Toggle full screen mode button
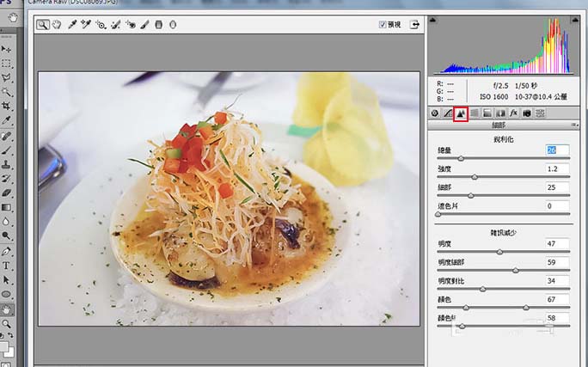Image resolution: width=588 pixels, height=367 pixels. tap(414, 25)
